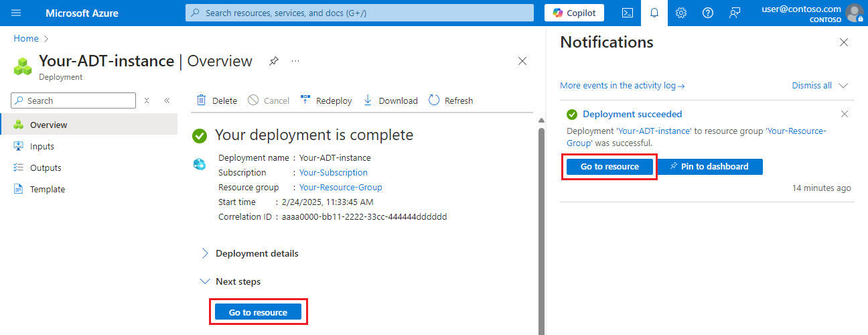The image size is (868, 335).
Task: Pin the deployment blade with pin icon
Action: [x=273, y=61]
